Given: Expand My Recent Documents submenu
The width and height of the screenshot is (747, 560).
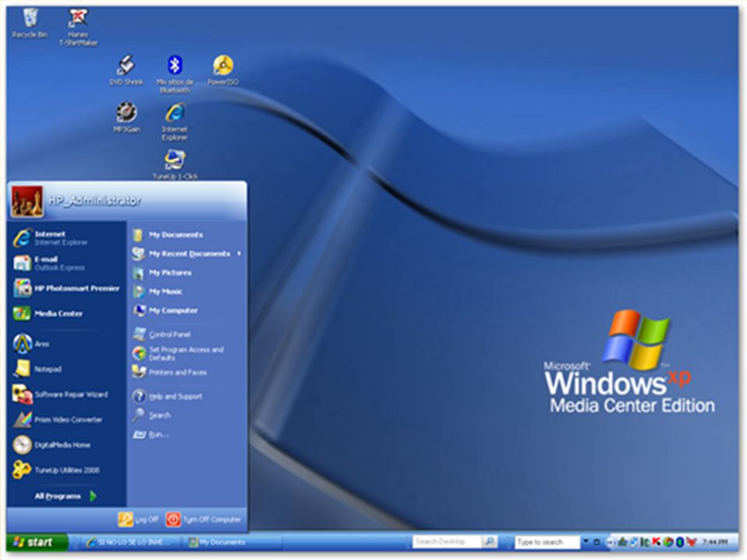Looking at the screenshot, I should pyautogui.click(x=187, y=254).
